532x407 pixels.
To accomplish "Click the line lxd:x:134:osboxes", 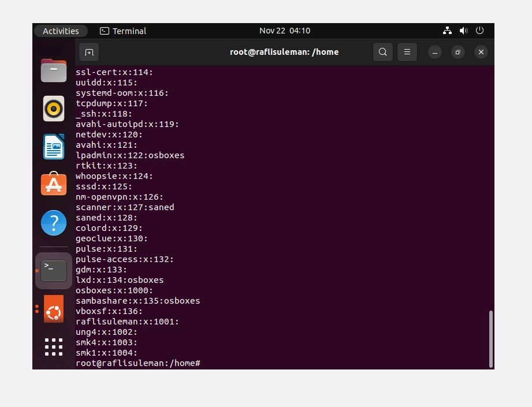I will 120,280.
